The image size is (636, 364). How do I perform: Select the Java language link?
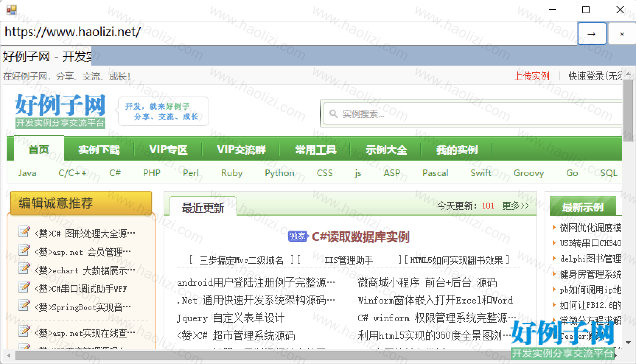[27, 173]
